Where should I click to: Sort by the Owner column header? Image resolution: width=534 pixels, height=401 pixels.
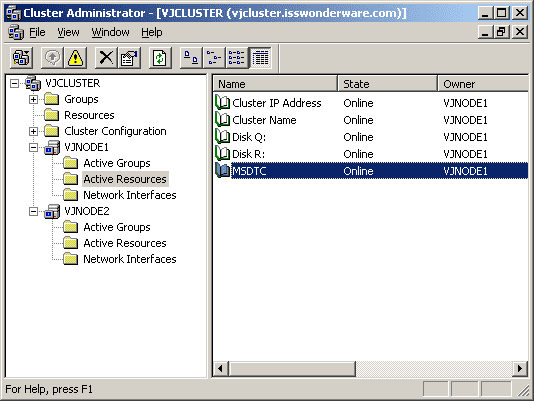483,84
